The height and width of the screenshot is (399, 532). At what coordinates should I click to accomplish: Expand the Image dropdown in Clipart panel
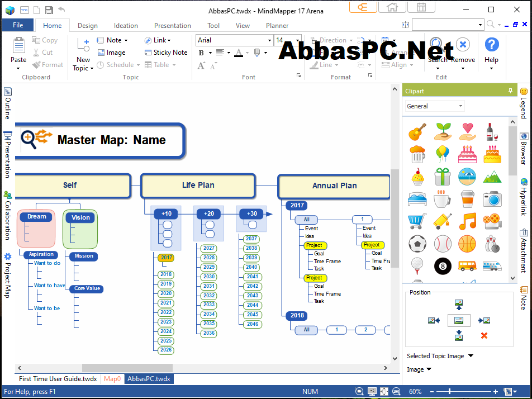[x=429, y=369]
